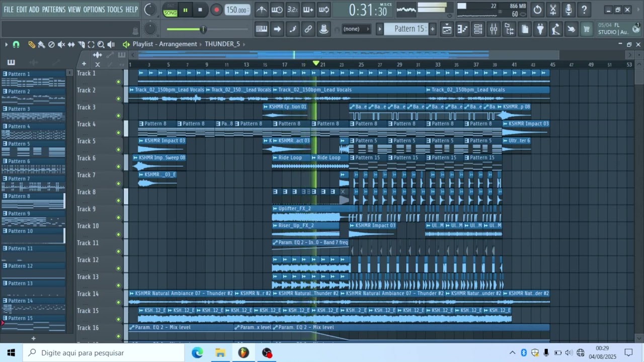The width and height of the screenshot is (644, 362).
Task: Select the slice tool
Action: pos(82,44)
